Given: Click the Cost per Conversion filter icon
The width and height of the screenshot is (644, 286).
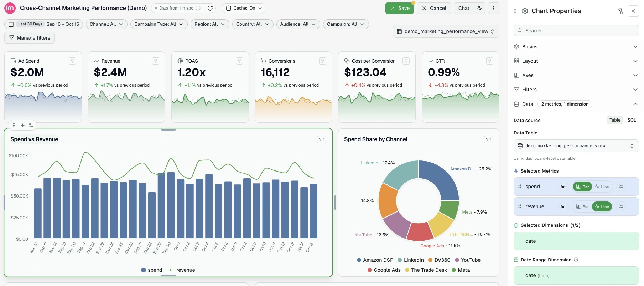Looking at the screenshot, I should point(406,61).
